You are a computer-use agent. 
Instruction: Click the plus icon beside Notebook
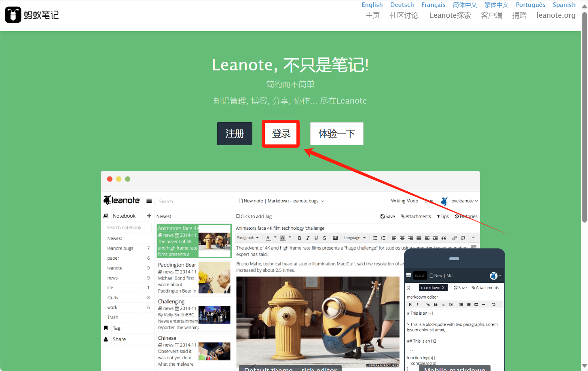click(x=149, y=216)
